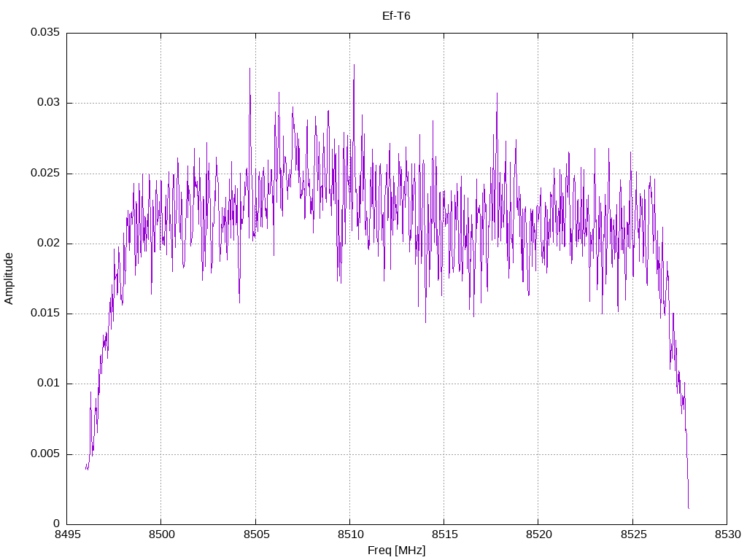Click the 8520 x-axis tick label
This screenshot has height=560, width=747.
(x=539, y=534)
